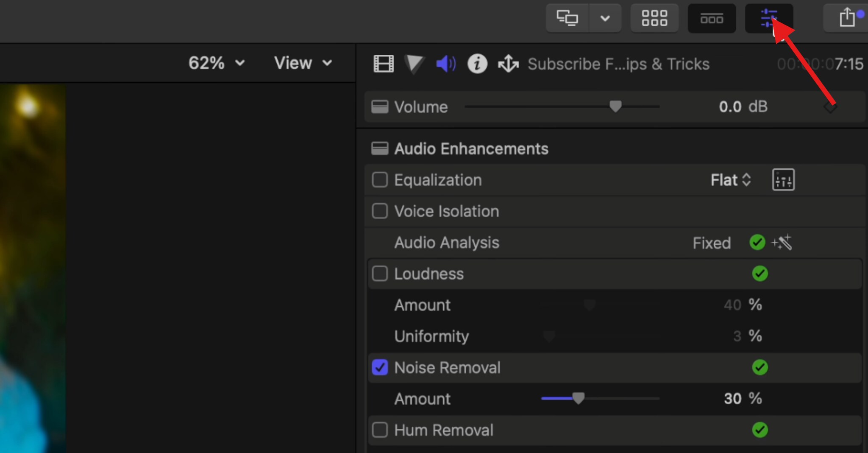Image resolution: width=868 pixels, height=453 pixels.
Task: Enable the Equalization checkbox
Action: (379, 179)
